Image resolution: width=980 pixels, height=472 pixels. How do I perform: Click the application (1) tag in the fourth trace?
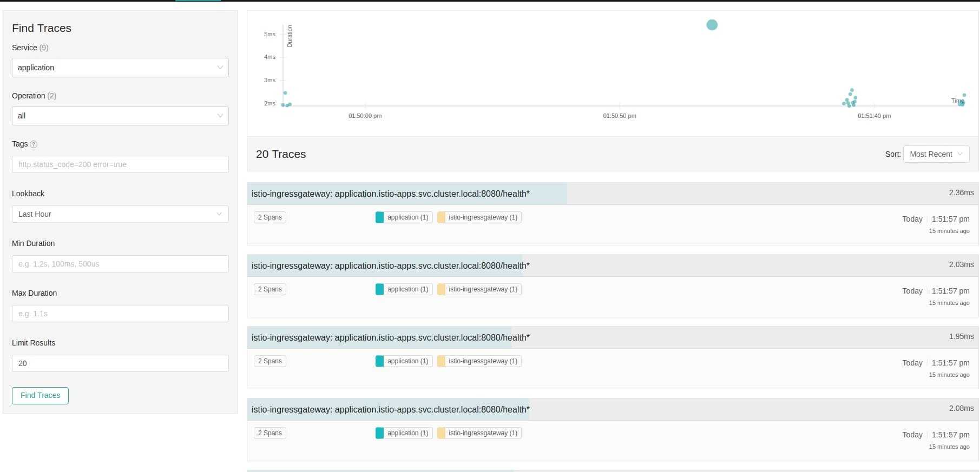(407, 433)
